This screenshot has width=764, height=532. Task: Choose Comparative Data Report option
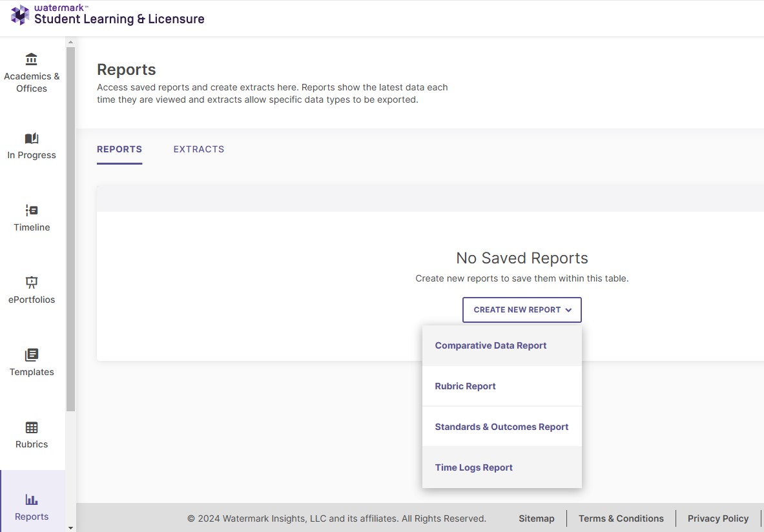tap(491, 345)
